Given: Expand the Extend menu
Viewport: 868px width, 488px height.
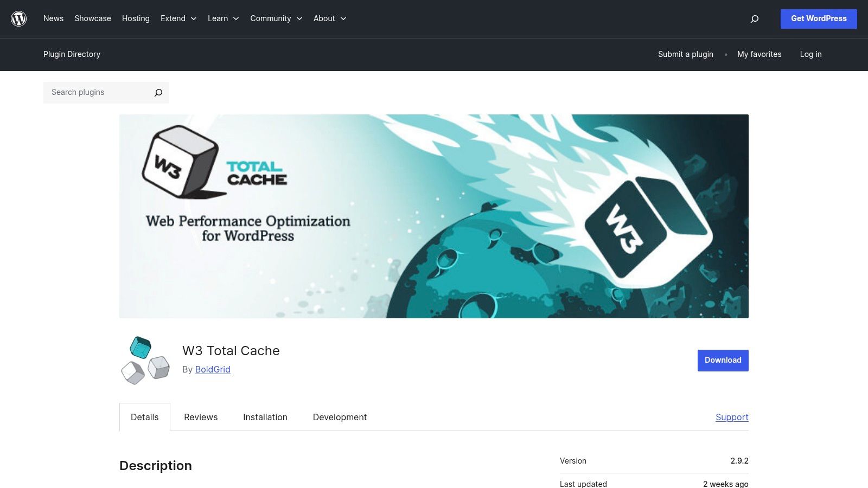Looking at the screenshot, I should (x=178, y=18).
